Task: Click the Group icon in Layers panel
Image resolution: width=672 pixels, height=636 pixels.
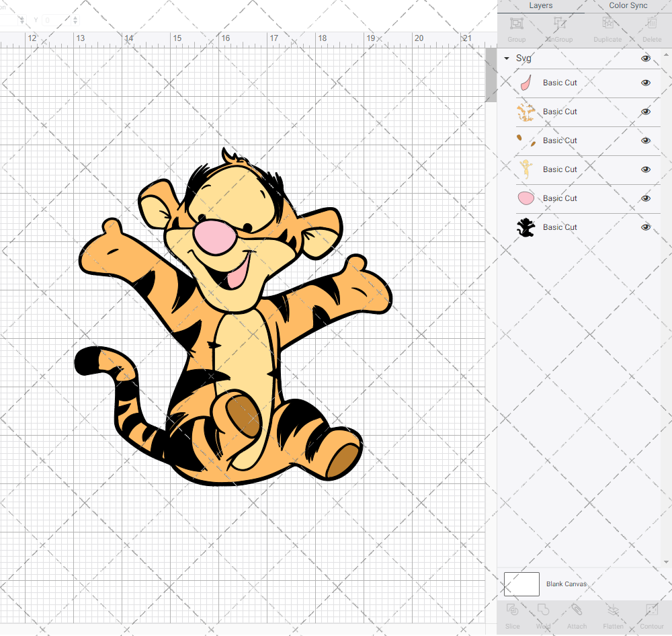Action: (x=516, y=24)
